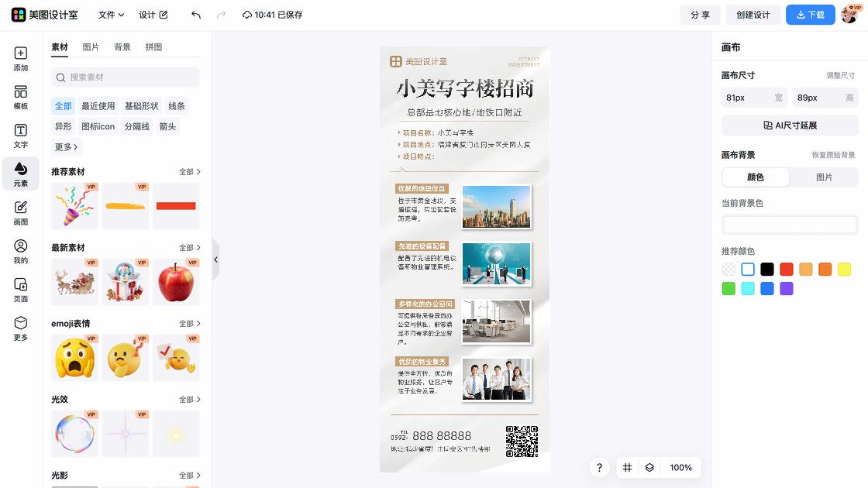The image size is (868, 488).
Task: Select the red recommended color swatch
Action: point(786,269)
